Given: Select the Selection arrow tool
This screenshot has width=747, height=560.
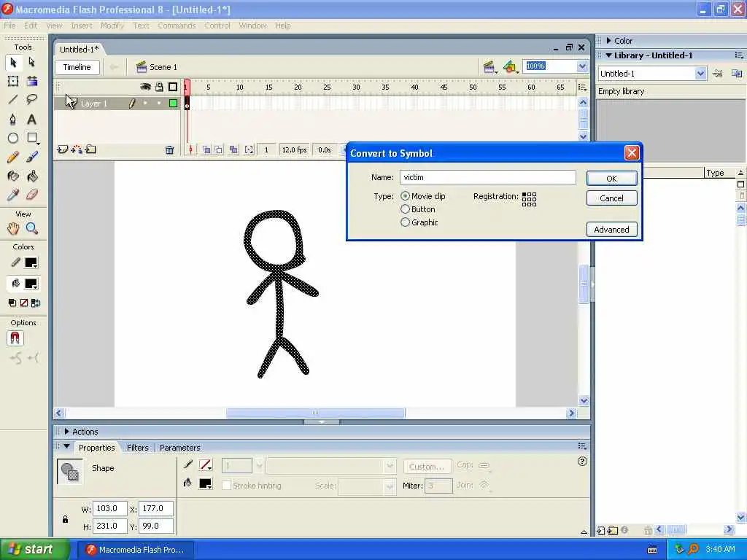Looking at the screenshot, I should pyautogui.click(x=13, y=63).
